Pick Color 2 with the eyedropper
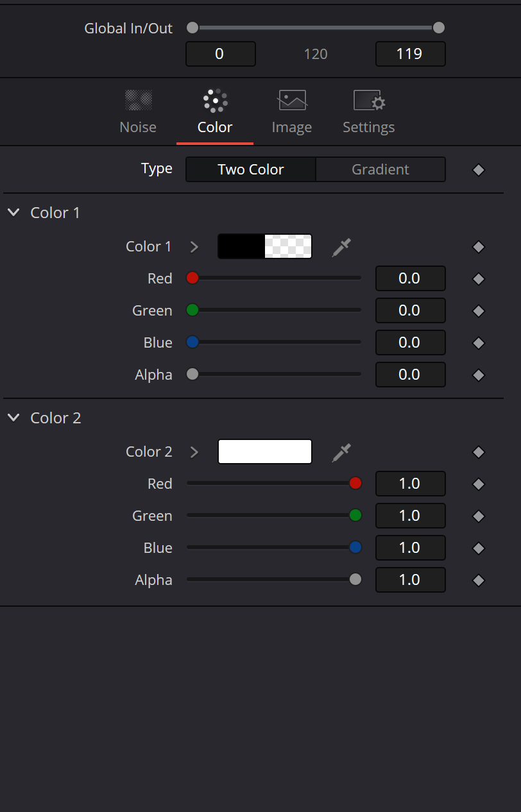The width and height of the screenshot is (521, 812). [x=341, y=452]
